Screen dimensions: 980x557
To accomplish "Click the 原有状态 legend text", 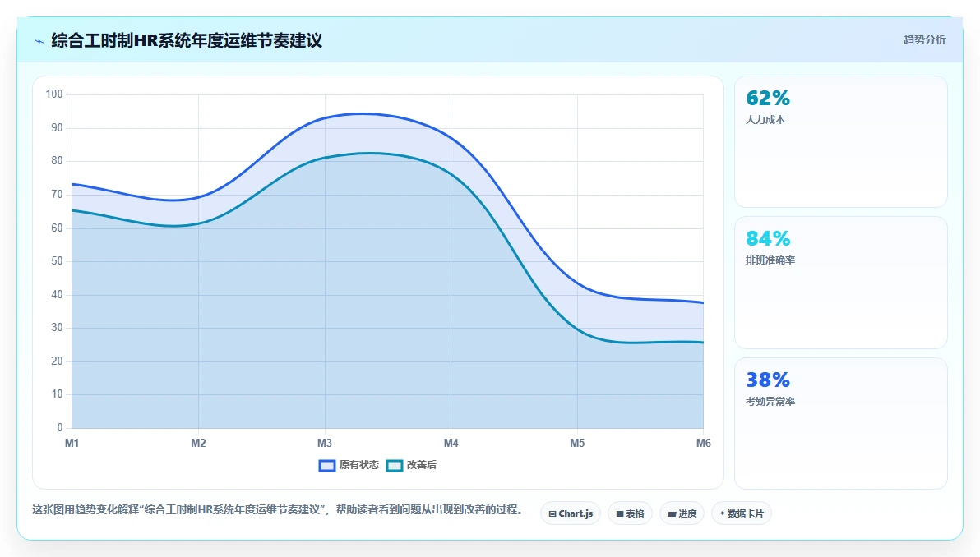I will (358, 465).
